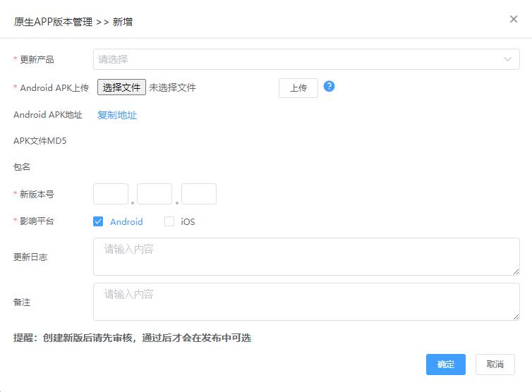532x392 pixels.
Task: Close the dialog with the X icon
Action: [x=514, y=19]
